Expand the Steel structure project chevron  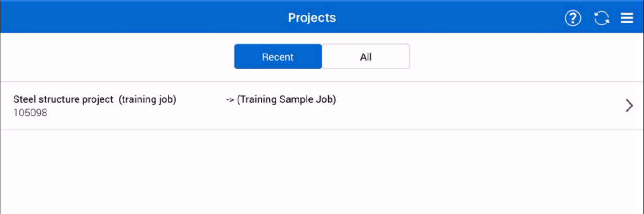(x=629, y=106)
